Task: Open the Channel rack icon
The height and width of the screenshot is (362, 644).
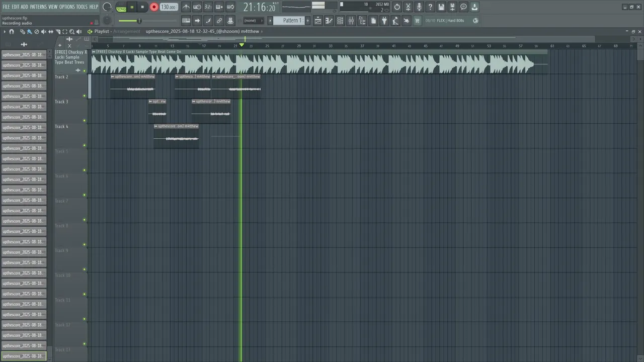Action: click(x=340, y=21)
